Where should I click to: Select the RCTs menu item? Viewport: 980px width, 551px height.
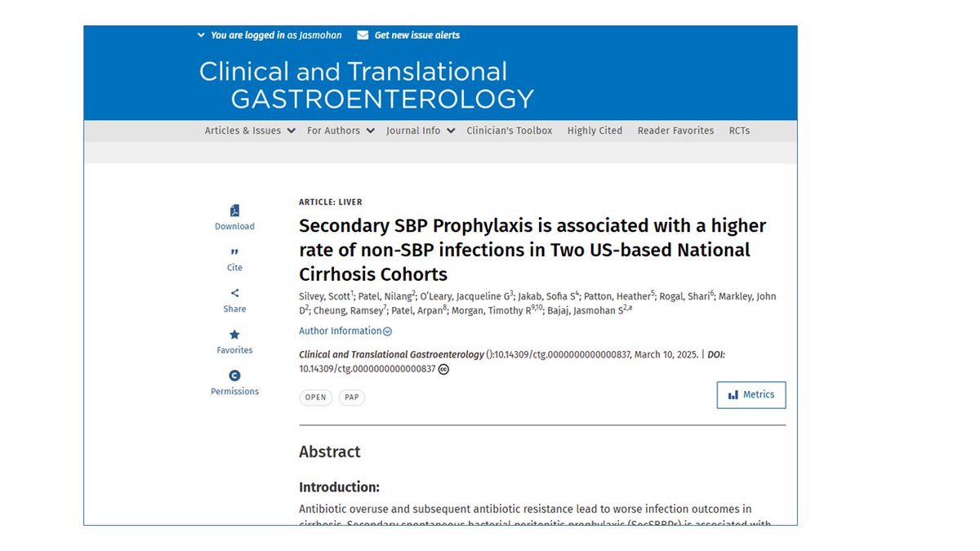pyautogui.click(x=739, y=131)
